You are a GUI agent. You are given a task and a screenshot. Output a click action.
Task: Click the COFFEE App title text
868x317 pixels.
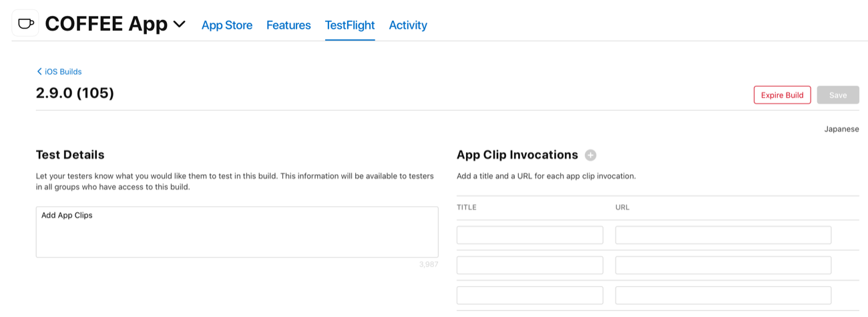click(x=106, y=24)
